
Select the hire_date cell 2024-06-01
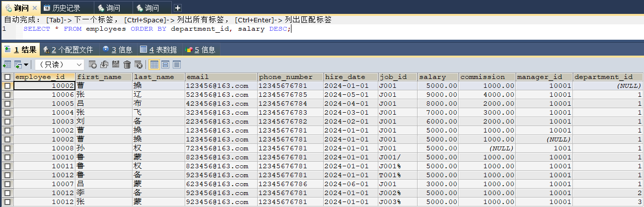point(351,184)
